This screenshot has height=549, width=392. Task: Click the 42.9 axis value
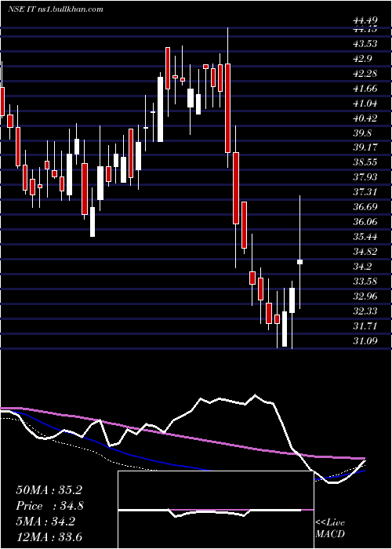364,59
